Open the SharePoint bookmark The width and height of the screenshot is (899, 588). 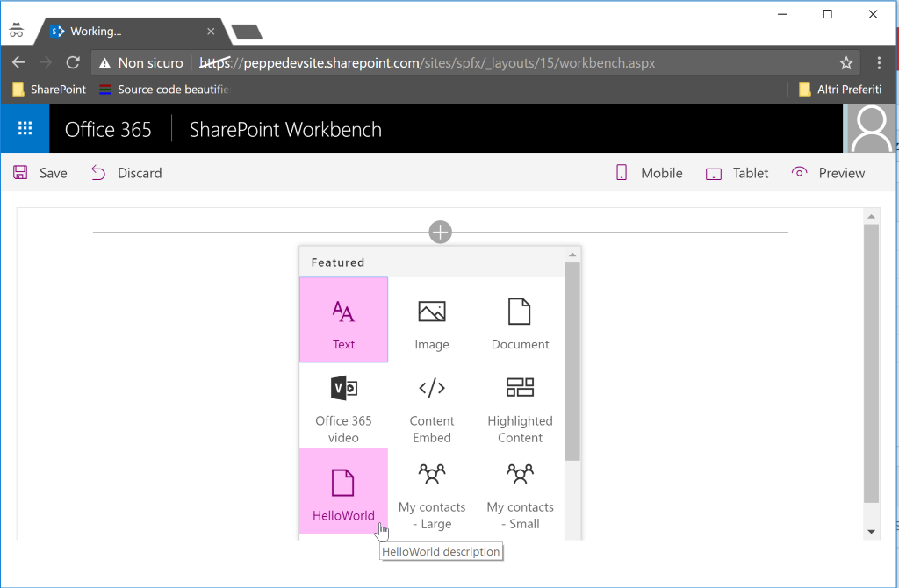[49, 90]
